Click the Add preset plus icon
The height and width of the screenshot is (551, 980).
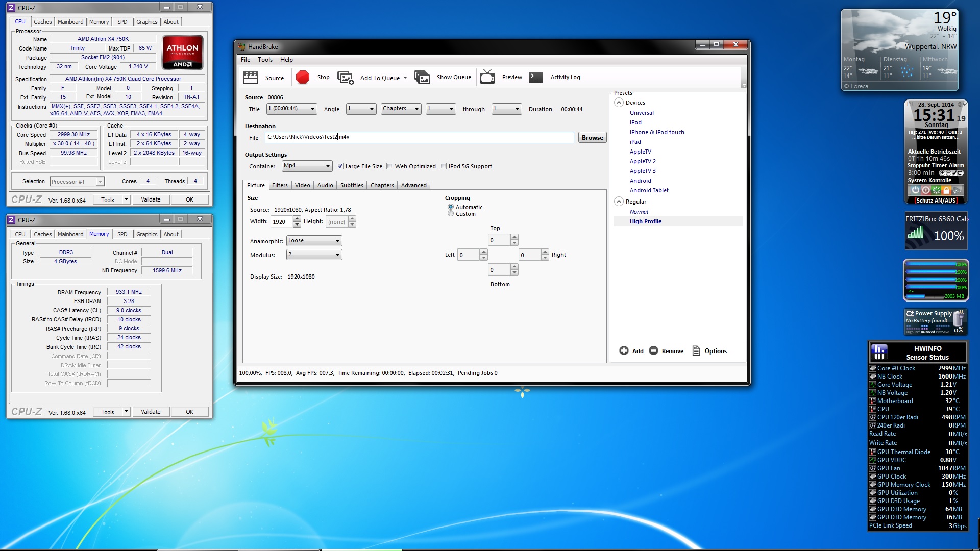[624, 350]
